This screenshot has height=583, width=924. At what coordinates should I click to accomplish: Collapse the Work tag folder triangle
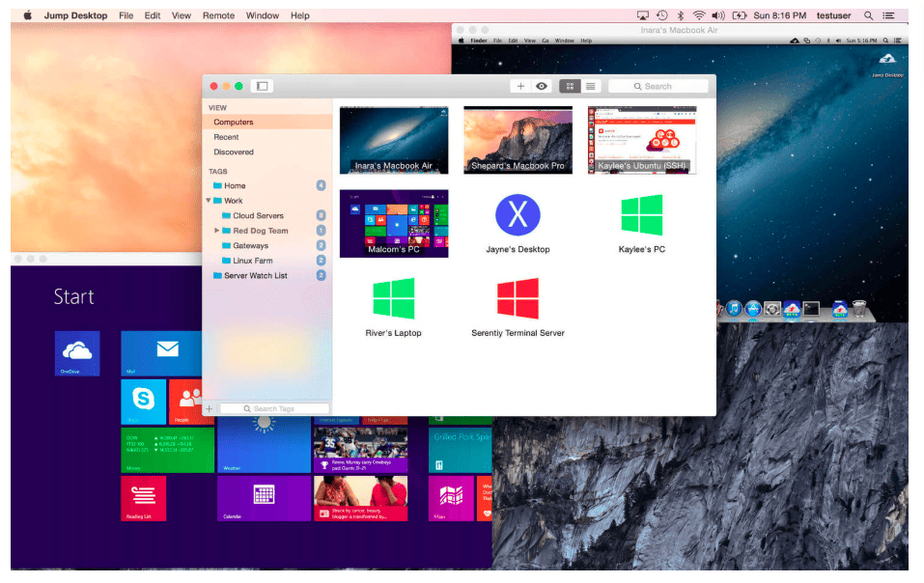[208, 200]
